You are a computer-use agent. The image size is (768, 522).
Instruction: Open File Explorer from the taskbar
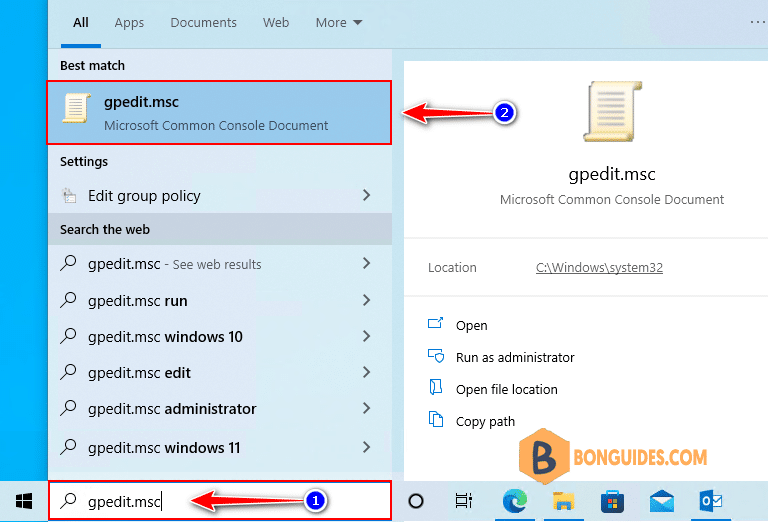coord(564,501)
